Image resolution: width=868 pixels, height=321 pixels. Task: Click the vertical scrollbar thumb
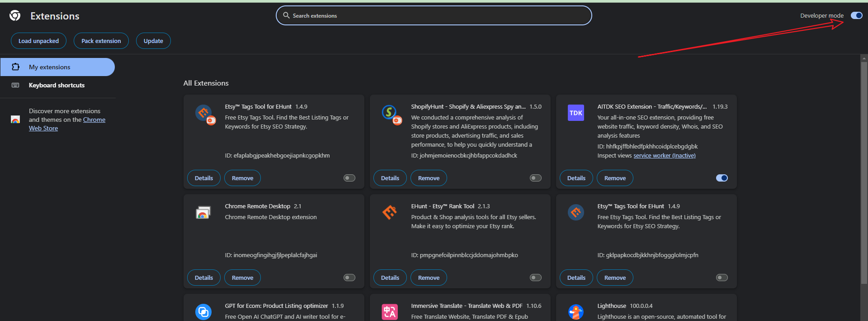[x=864, y=172]
